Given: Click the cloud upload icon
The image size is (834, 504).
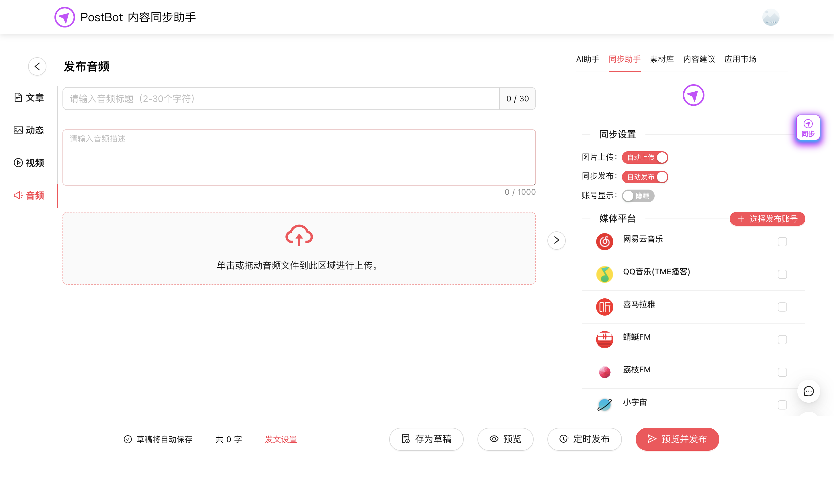Looking at the screenshot, I should pyautogui.click(x=299, y=235).
